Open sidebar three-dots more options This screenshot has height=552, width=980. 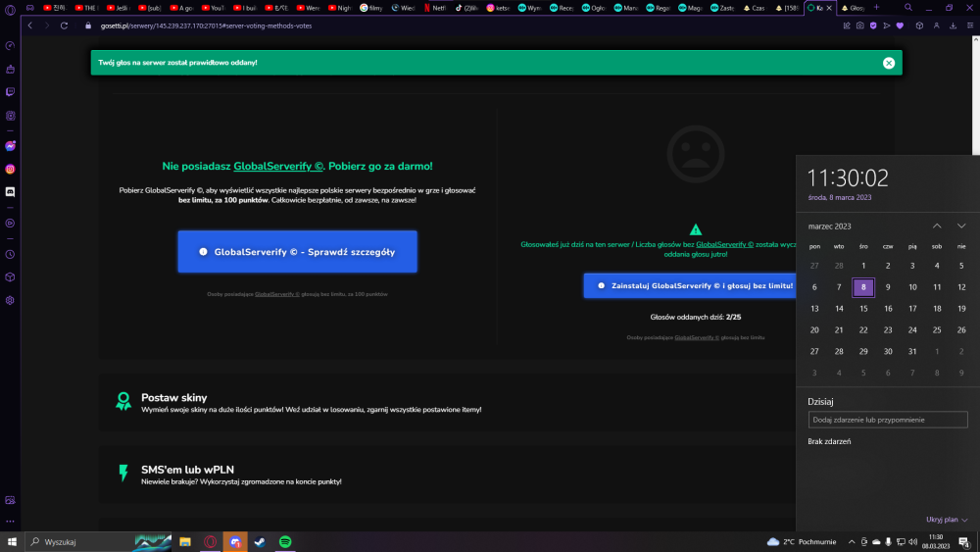[10, 521]
